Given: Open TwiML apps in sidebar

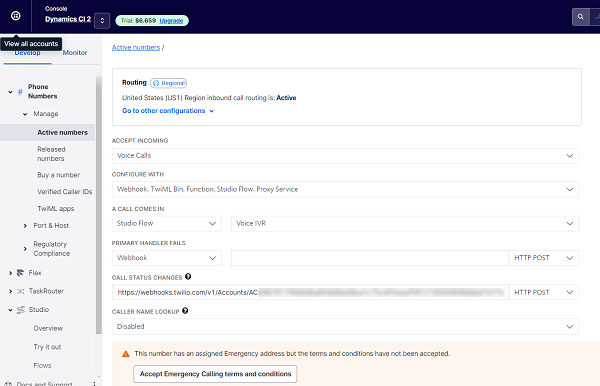Looking at the screenshot, I should [56, 208].
